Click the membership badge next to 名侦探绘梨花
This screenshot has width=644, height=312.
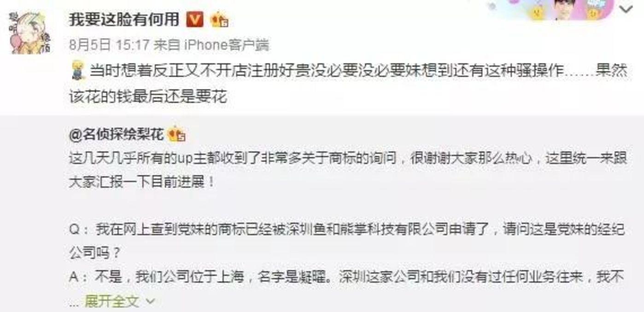(177, 135)
